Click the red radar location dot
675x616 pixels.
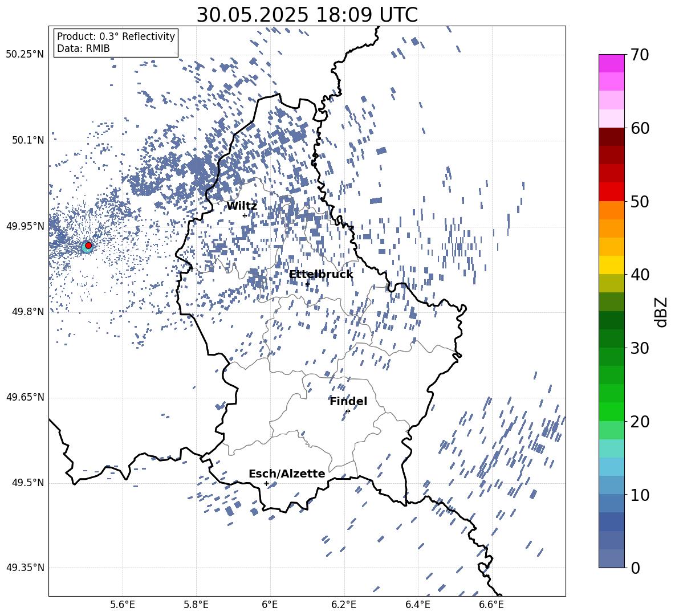tap(88, 245)
